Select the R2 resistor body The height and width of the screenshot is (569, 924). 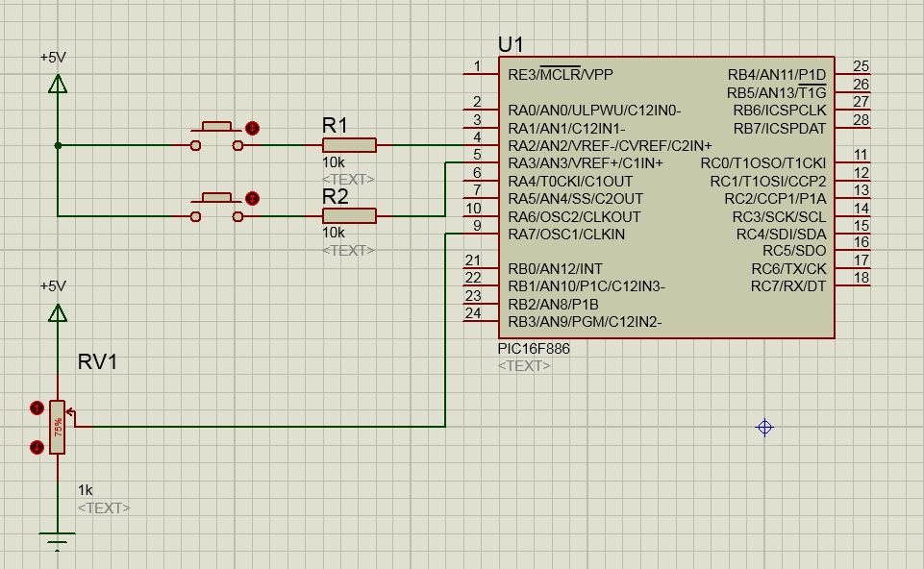coord(349,215)
